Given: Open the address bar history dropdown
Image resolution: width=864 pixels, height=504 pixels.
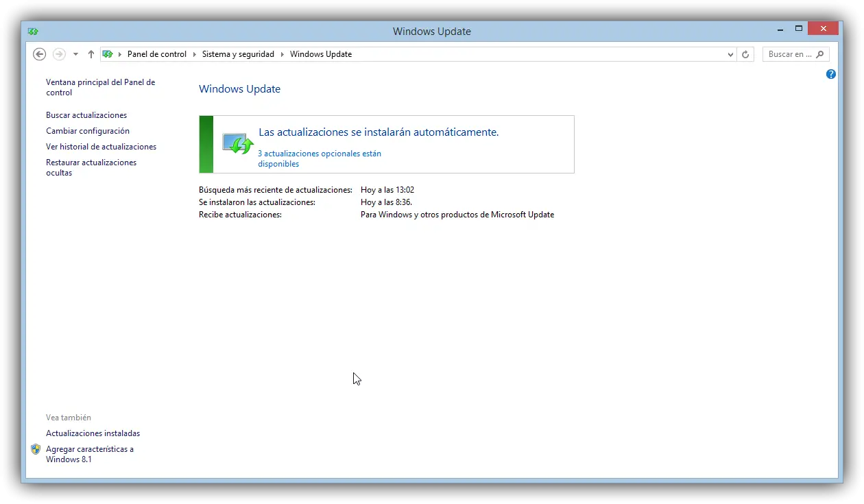Looking at the screenshot, I should click(x=730, y=54).
